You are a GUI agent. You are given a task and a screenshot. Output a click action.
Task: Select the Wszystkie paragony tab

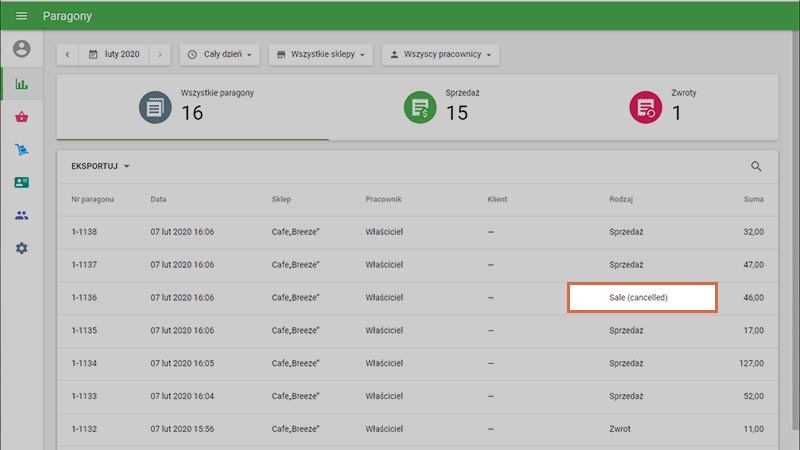[192, 107]
